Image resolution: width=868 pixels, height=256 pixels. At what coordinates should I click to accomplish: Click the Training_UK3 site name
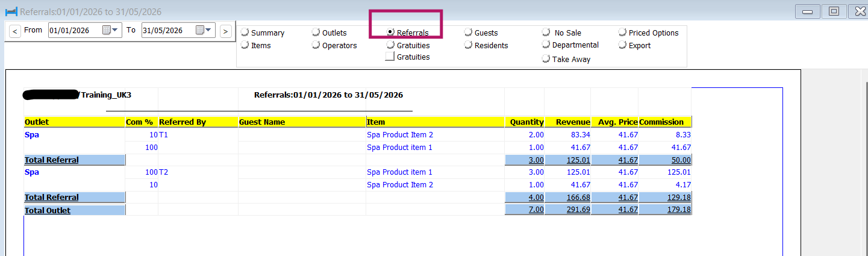click(x=106, y=95)
